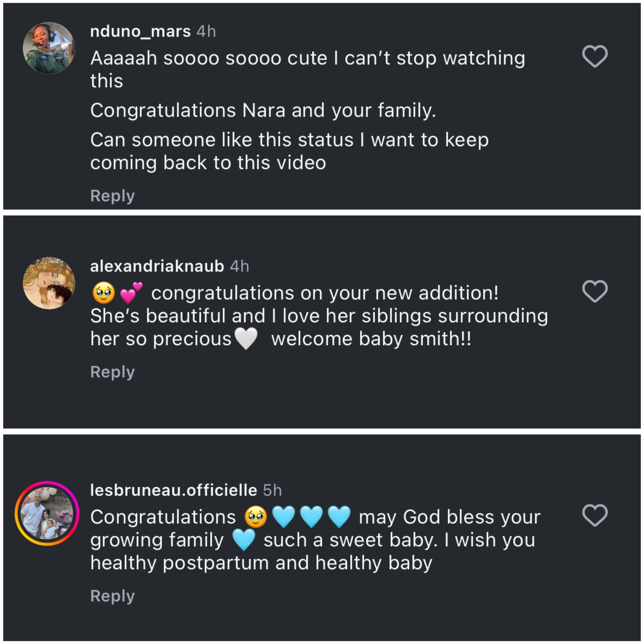This screenshot has width=644, height=644.
Task: Open the nduno_mars username link
Action: [x=140, y=32]
